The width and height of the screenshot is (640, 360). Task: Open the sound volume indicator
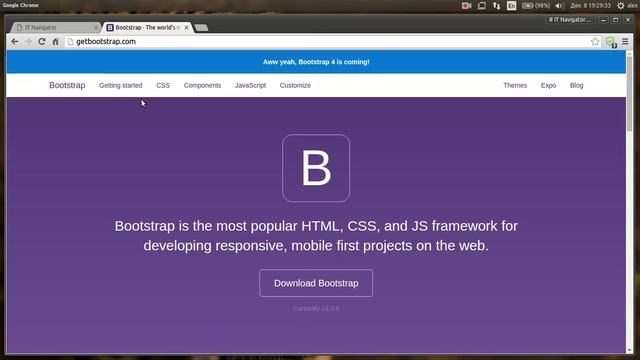[559, 6]
